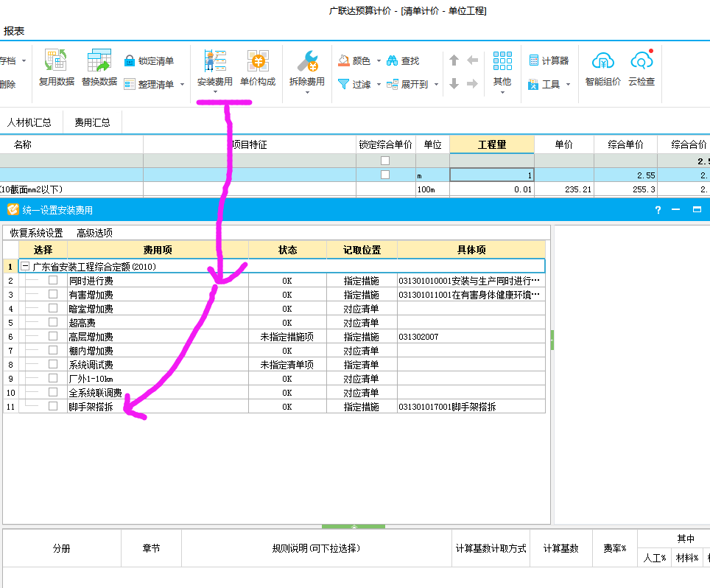Switch to the 费用汇总 tab
The height and width of the screenshot is (588, 710).
click(92, 122)
